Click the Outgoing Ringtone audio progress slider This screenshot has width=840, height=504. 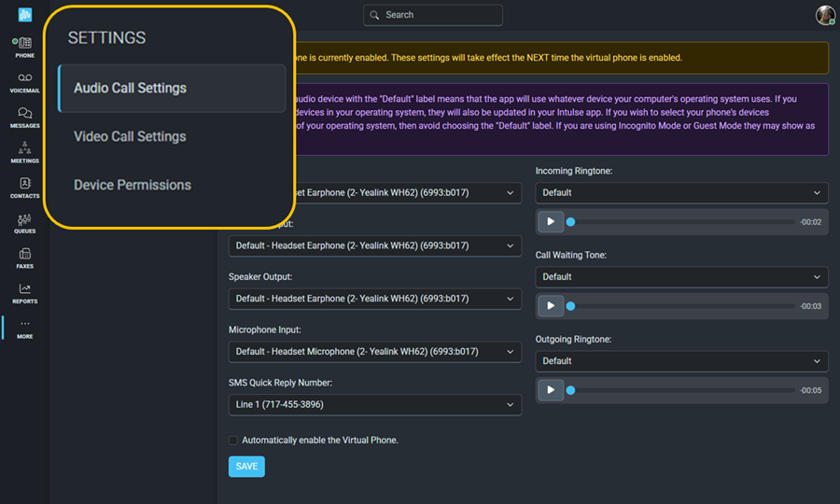click(681, 390)
